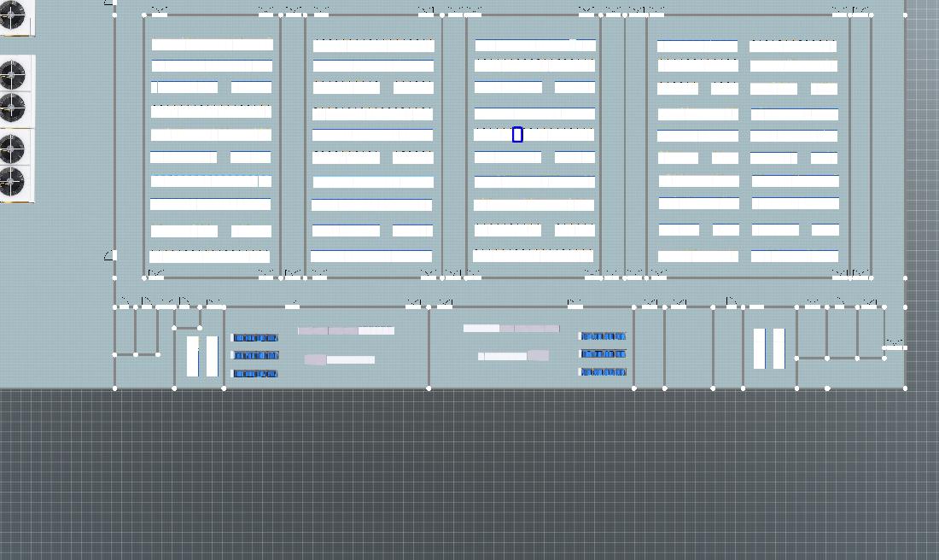
Task: Click the door on the far-right lower wall
Action: tap(894, 346)
